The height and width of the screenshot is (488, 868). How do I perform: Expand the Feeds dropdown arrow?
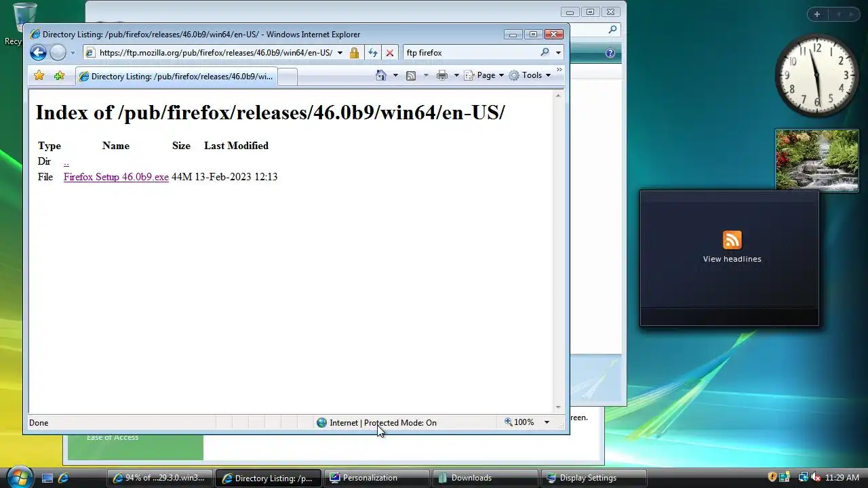[426, 75]
